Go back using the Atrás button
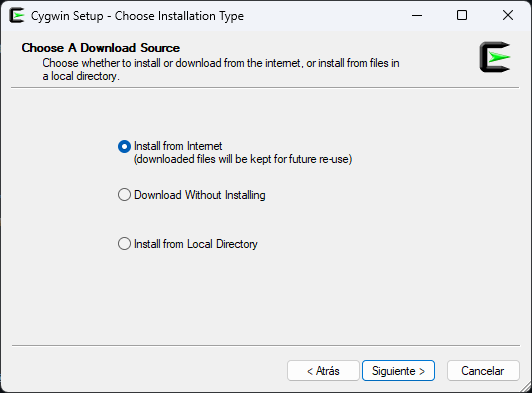This screenshot has width=532, height=393. tap(323, 371)
